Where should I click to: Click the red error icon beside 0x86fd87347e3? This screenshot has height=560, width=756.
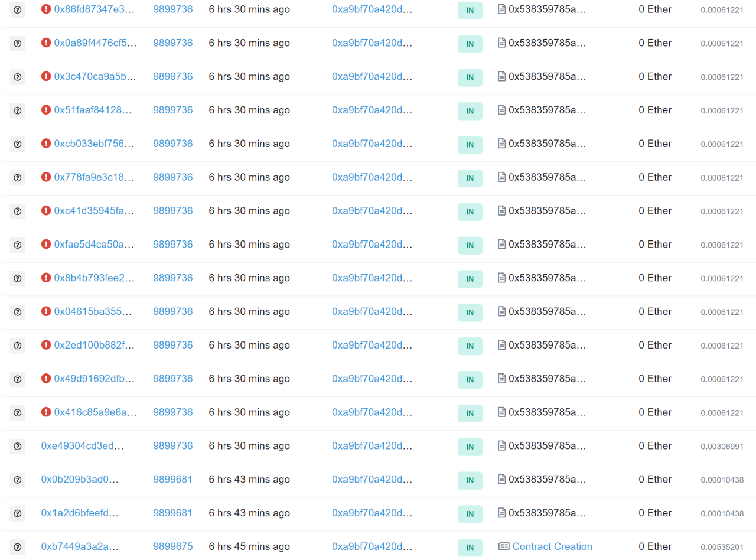tap(46, 9)
